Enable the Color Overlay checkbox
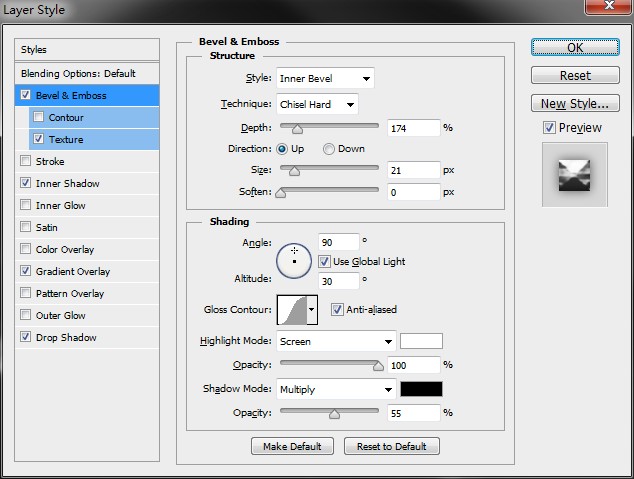Image resolution: width=634 pixels, height=479 pixels. [25, 249]
